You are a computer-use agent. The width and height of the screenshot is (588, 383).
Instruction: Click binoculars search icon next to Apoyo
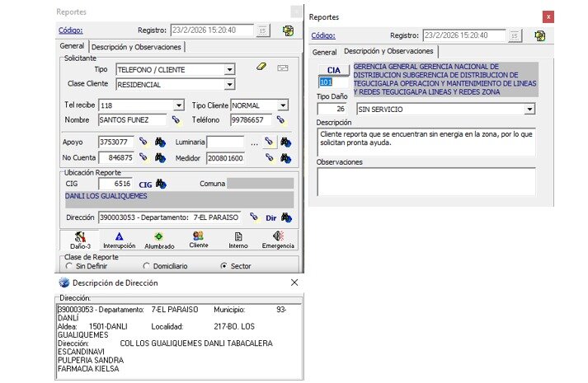(x=160, y=142)
